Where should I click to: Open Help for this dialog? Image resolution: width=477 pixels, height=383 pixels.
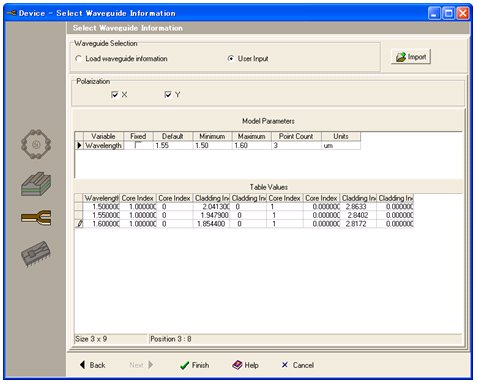245,365
